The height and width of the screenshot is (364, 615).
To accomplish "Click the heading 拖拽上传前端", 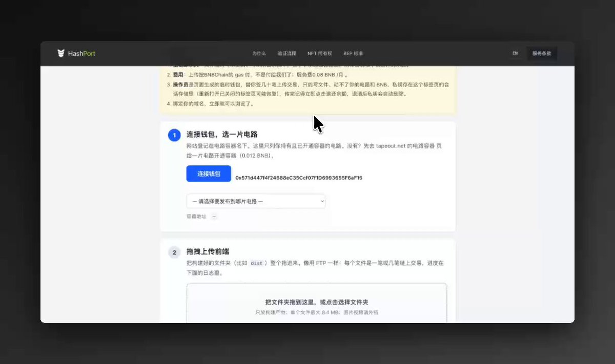I will [208, 251].
